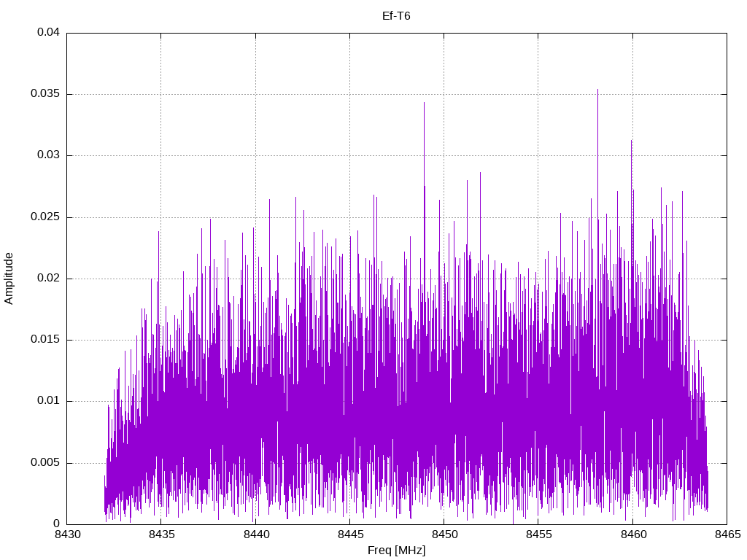The image size is (747, 560).
Task: Click the plot title Ef-T6
Action: 396,16
